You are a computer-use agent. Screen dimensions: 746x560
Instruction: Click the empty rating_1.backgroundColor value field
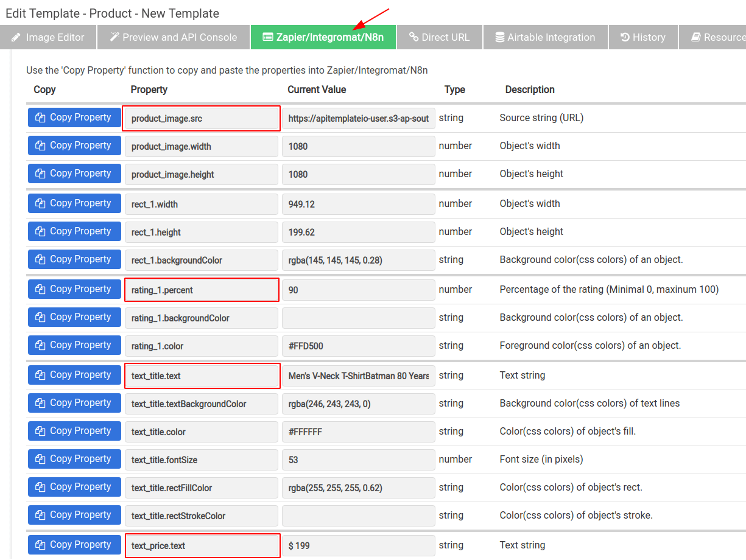[x=359, y=318]
